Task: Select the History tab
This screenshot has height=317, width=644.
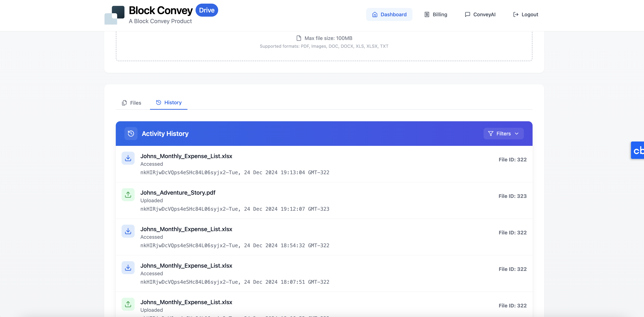Action: tap(169, 103)
